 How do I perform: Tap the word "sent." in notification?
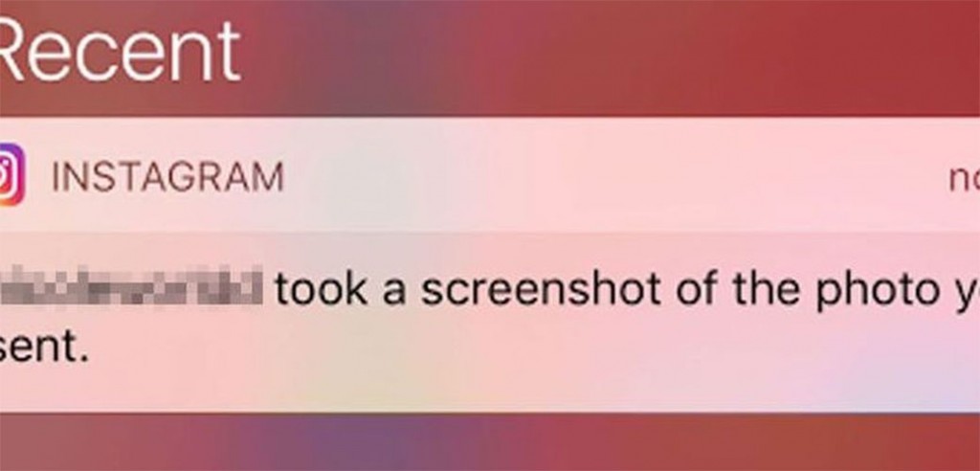pos(44,348)
